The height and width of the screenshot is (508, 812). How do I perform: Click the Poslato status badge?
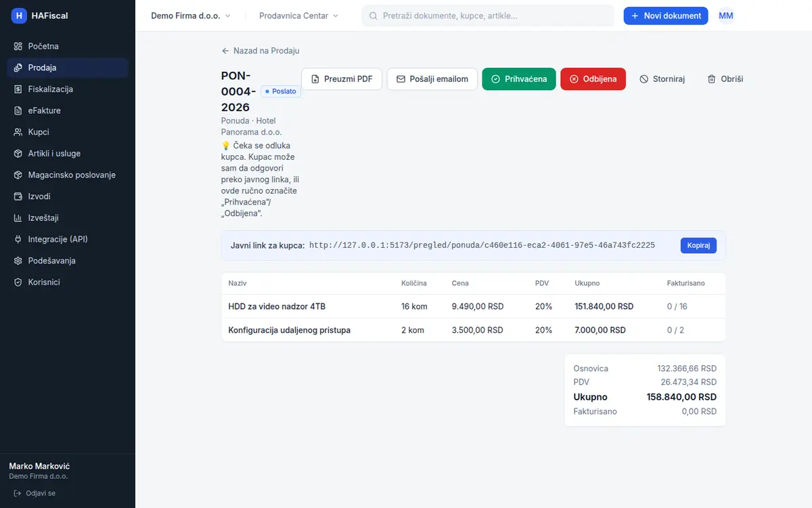point(281,91)
